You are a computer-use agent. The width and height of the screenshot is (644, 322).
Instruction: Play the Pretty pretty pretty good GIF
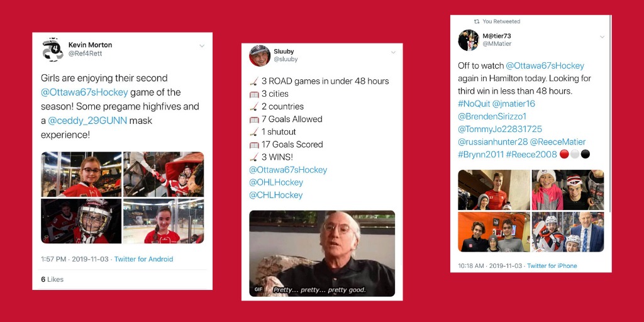pyautogui.click(x=322, y=253)
